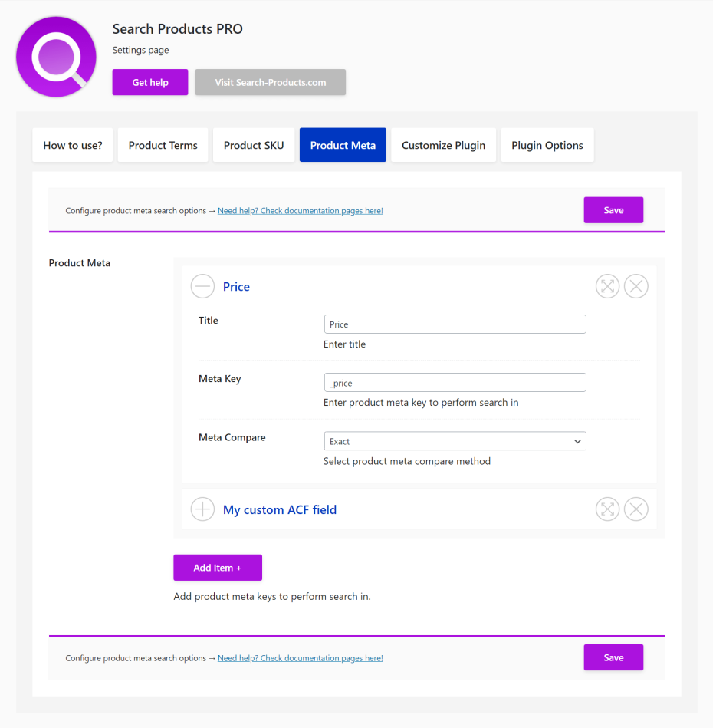Collapse the Price item with minus icon

pyautogui.click(x=202, y=287)
